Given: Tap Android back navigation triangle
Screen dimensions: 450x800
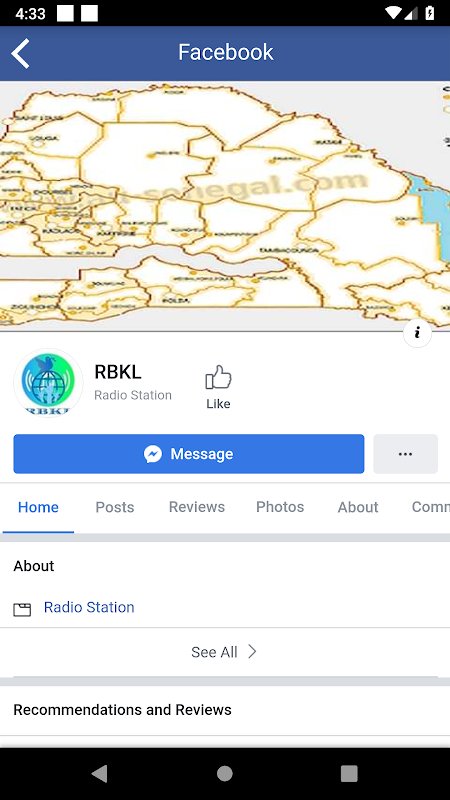Looking at the screenshot, I should click(99, 773).
